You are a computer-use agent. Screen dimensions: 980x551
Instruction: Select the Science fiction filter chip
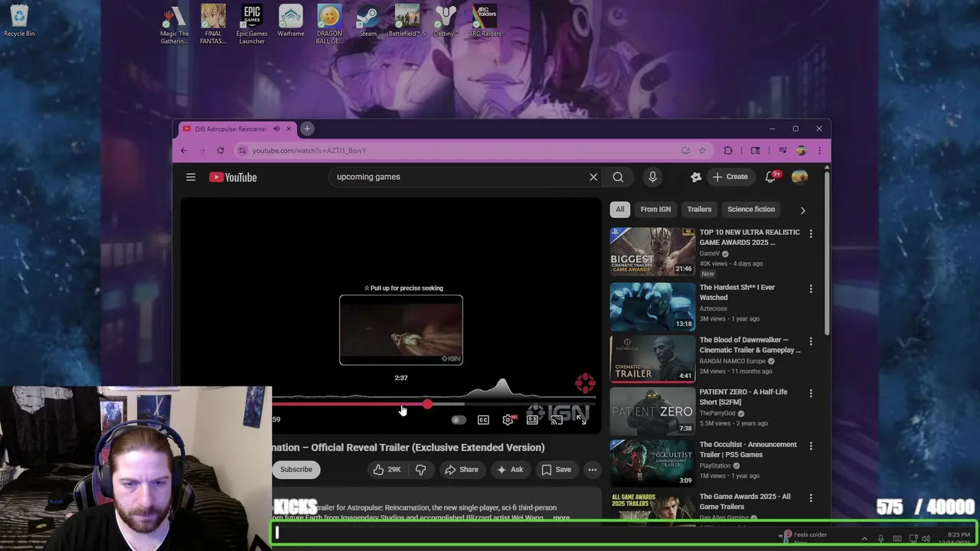[x=751, y=210]
